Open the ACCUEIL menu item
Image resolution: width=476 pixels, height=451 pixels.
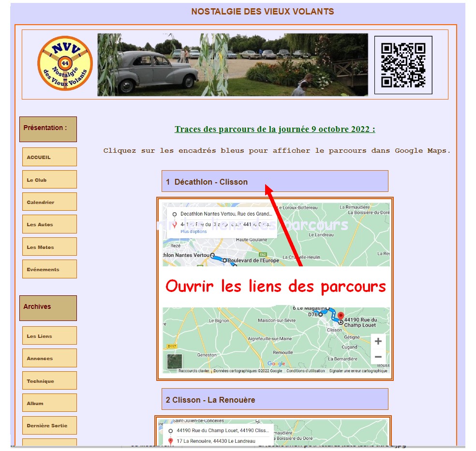[49, 157]
